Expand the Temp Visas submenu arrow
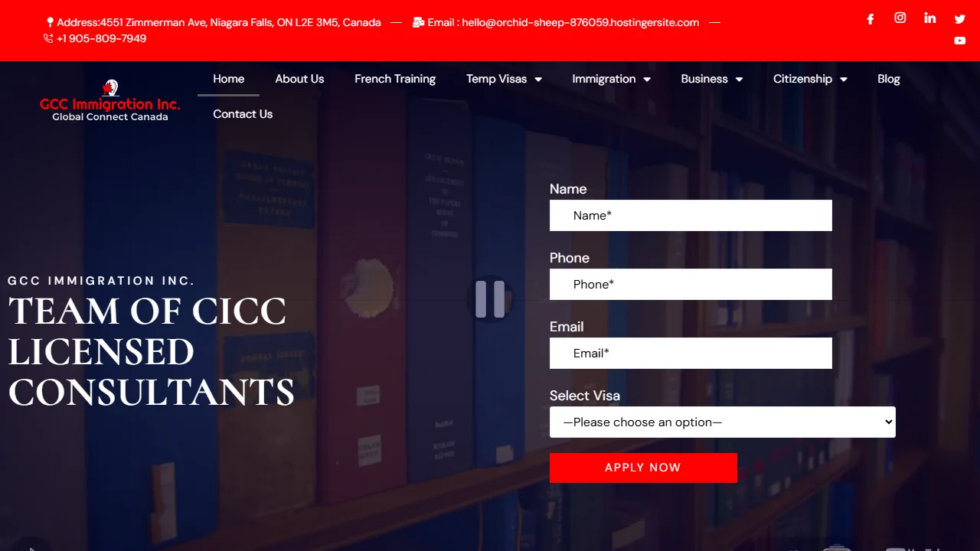 tap(538, 80)
